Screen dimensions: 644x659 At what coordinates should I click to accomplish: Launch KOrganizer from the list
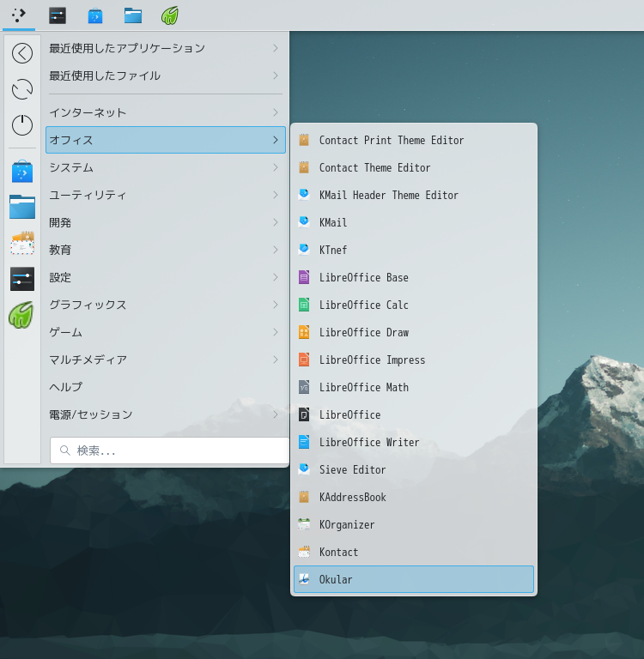point(347,524)
